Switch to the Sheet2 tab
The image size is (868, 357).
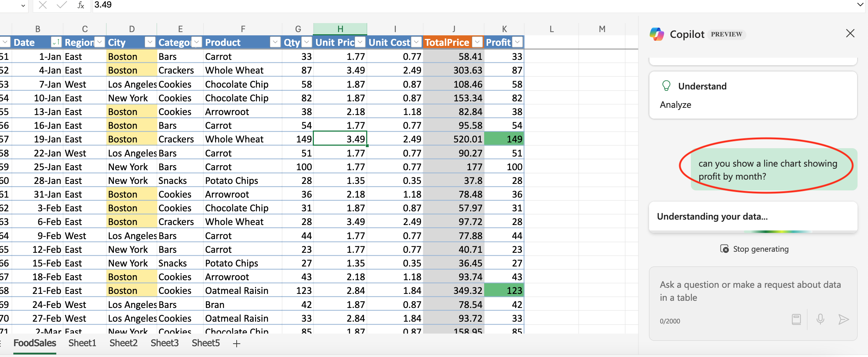(x=123, y=343)
